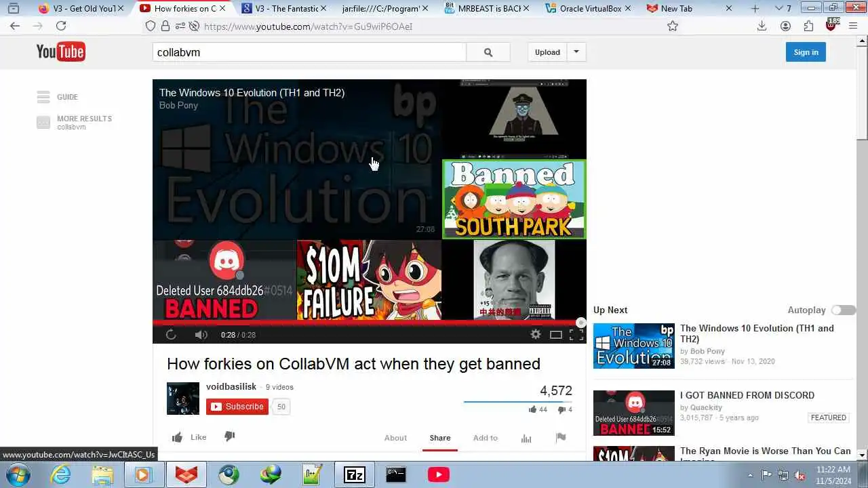Viewport: 868px width, 488px height.
Task: Click the site lock icon
Action: (165, 26)
